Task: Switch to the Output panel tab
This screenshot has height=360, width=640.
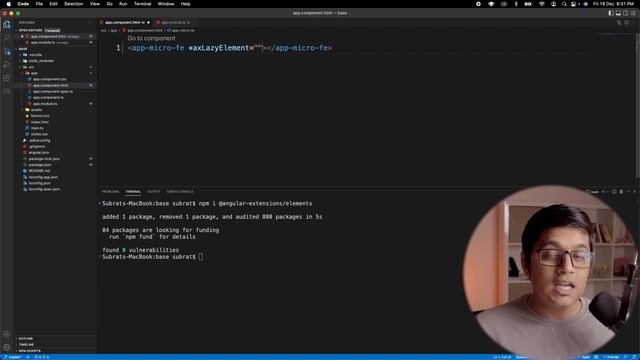Action: [x=153, y=191]
